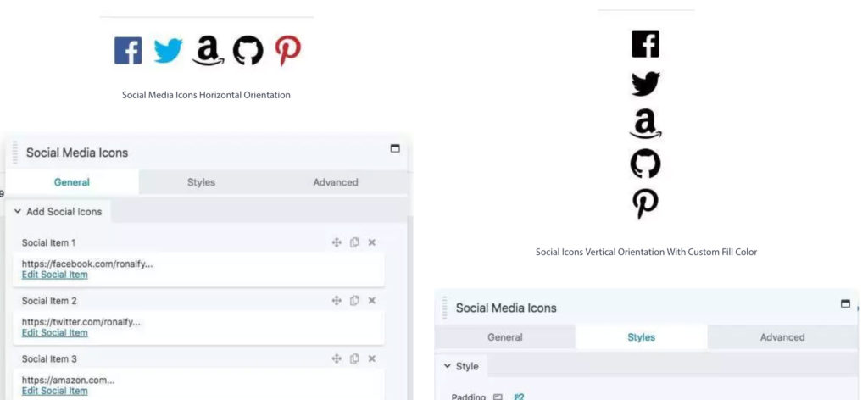Switch to Styles tab in left panel
Image resolution: width=868 pixels, height=400 pixels.
pos(201,182)
